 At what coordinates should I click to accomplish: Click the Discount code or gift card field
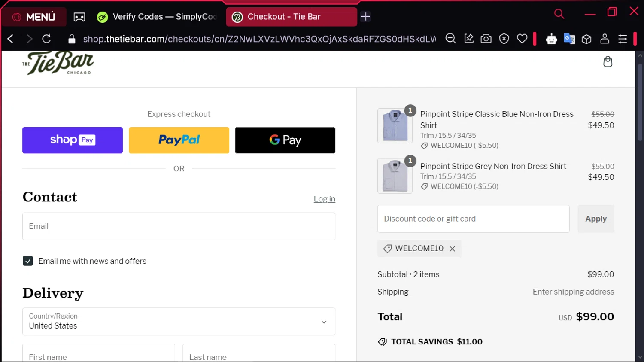pos(473,219)
